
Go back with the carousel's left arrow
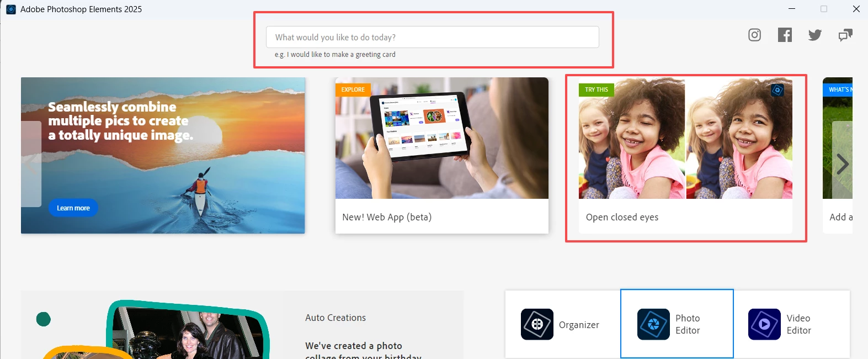(x=31, y=164)
